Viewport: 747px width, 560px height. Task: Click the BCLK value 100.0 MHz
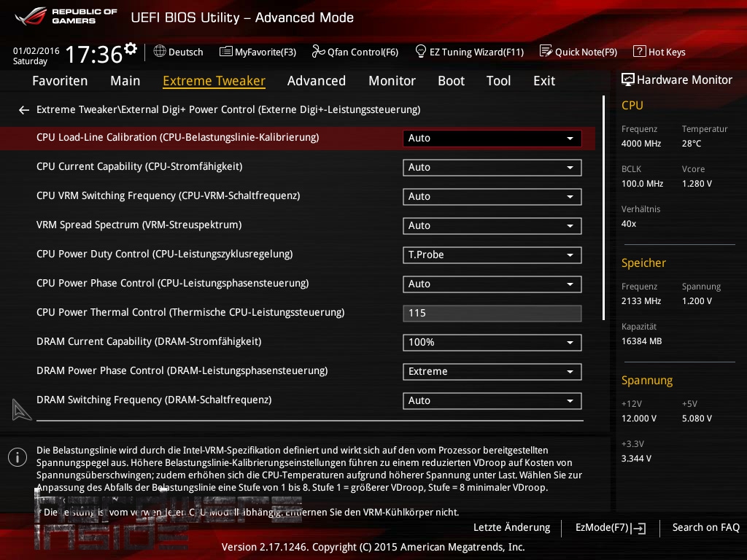pyautogui.click(x=642, y=184)
